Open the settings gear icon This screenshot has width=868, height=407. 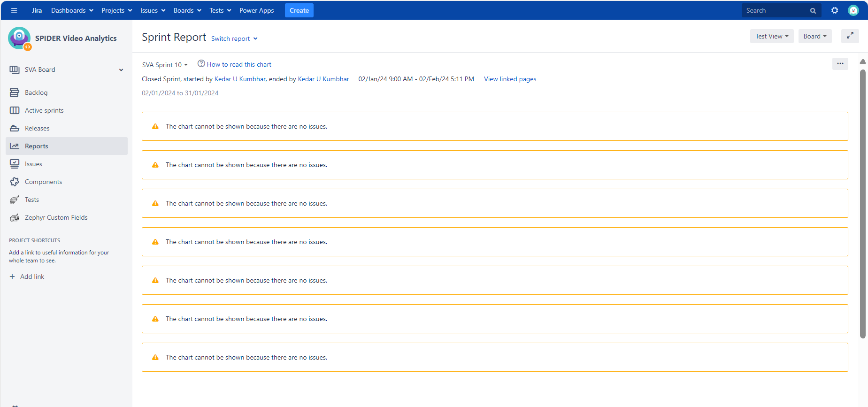pos(835,10)
